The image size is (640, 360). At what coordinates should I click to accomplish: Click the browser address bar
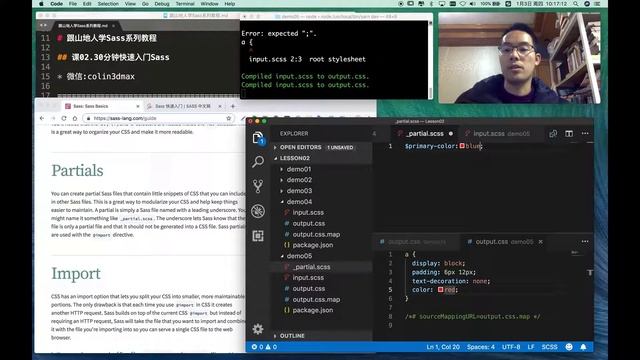(159, 118)
